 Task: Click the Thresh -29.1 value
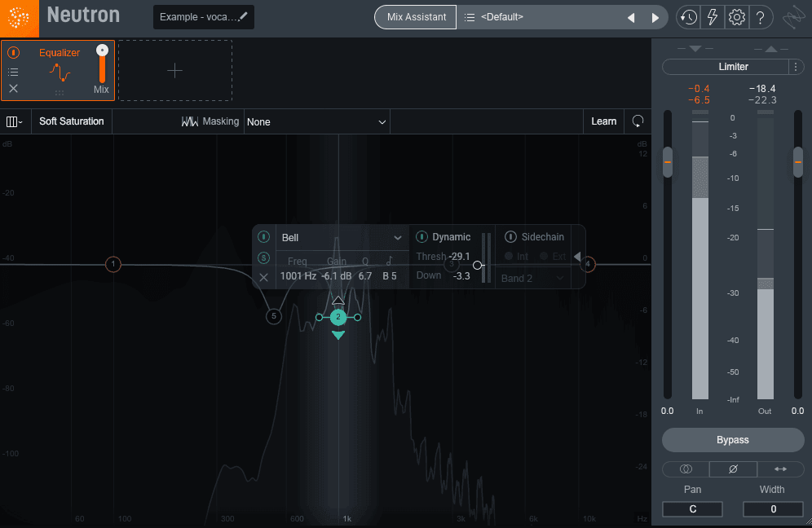click(459, 256)
